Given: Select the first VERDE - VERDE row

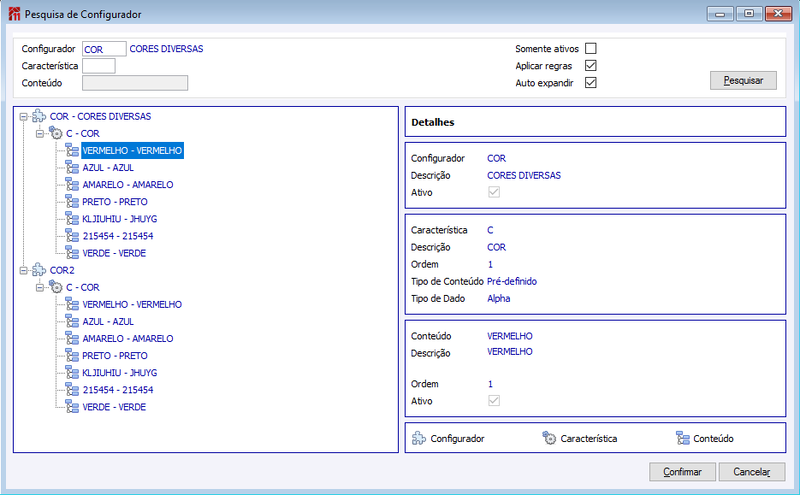Looking at the screenshot, I should pyautogui.click(x=114, y=253).
